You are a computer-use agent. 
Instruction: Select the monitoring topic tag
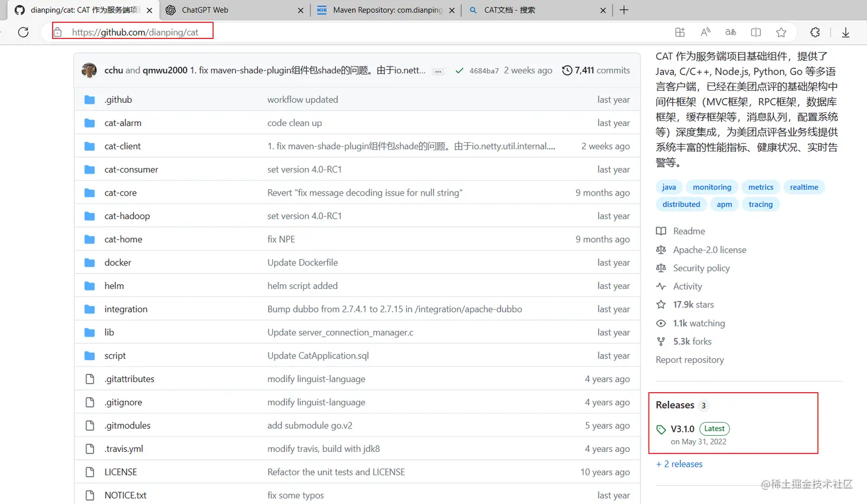[712, 187]
